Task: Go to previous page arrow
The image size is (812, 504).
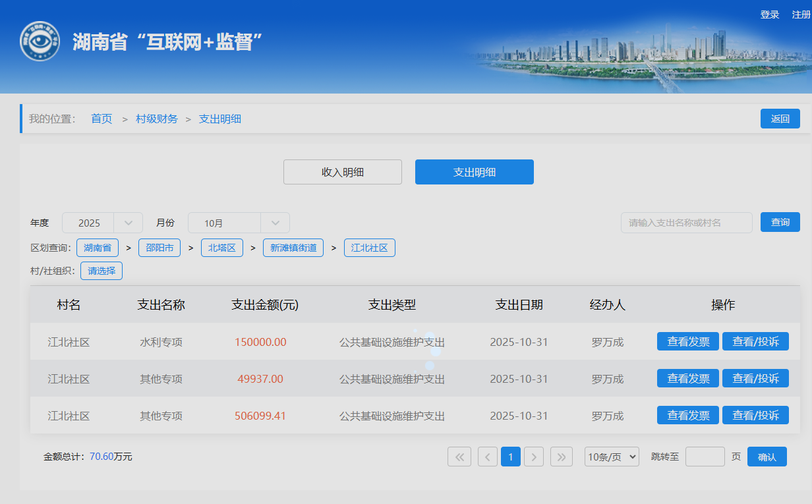Action: click(x=488, y=457)
